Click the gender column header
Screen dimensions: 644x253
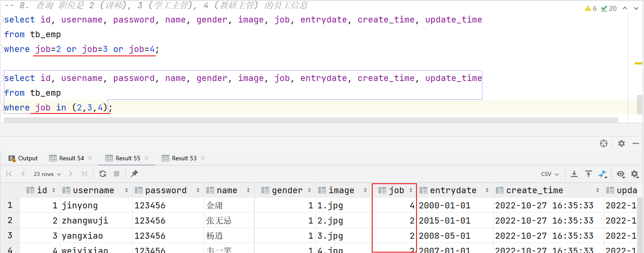point(285,190)
